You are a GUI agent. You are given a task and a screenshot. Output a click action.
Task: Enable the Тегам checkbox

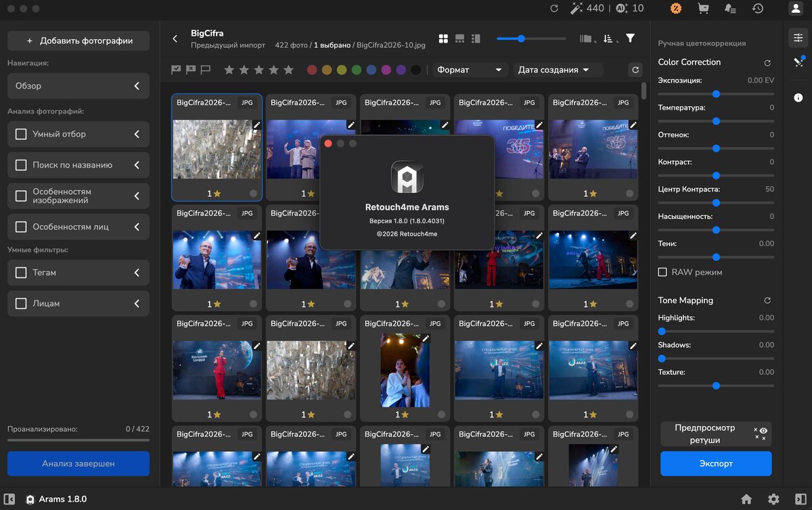(21, 273)
